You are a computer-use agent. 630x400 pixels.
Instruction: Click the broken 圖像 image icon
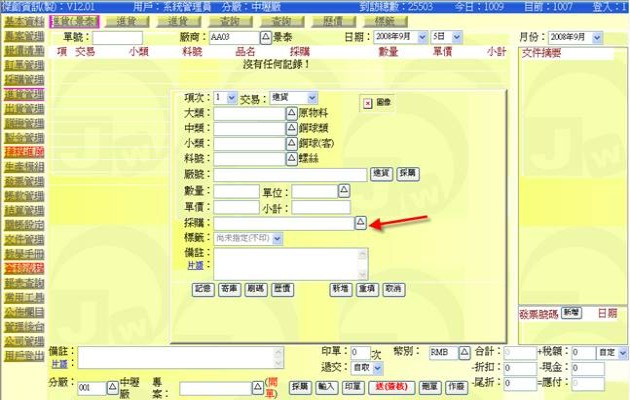click(x=367, y=101)
